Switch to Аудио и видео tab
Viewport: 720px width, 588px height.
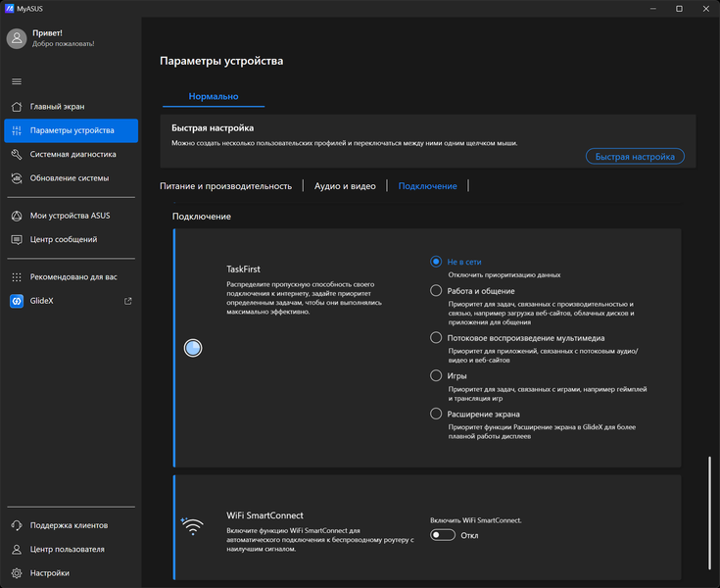(345, 185)
